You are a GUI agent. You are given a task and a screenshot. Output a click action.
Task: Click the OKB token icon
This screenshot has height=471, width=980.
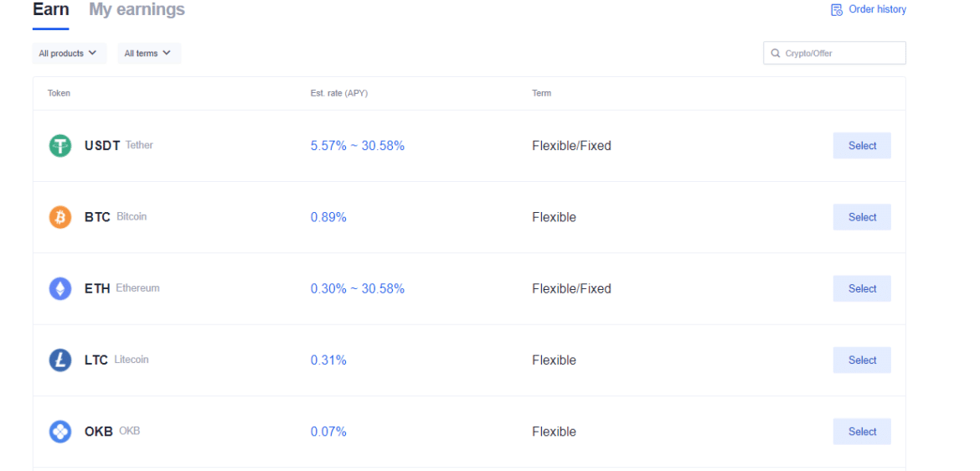(x=60, y=432)
